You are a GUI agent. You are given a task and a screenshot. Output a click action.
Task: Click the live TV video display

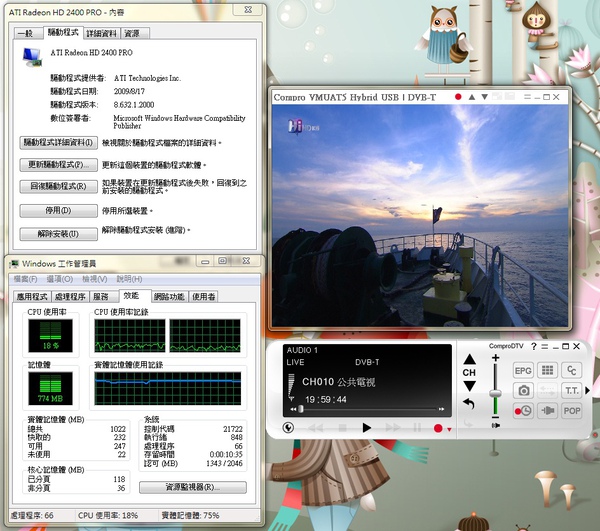pyautogui.click(x=420, y=216)
